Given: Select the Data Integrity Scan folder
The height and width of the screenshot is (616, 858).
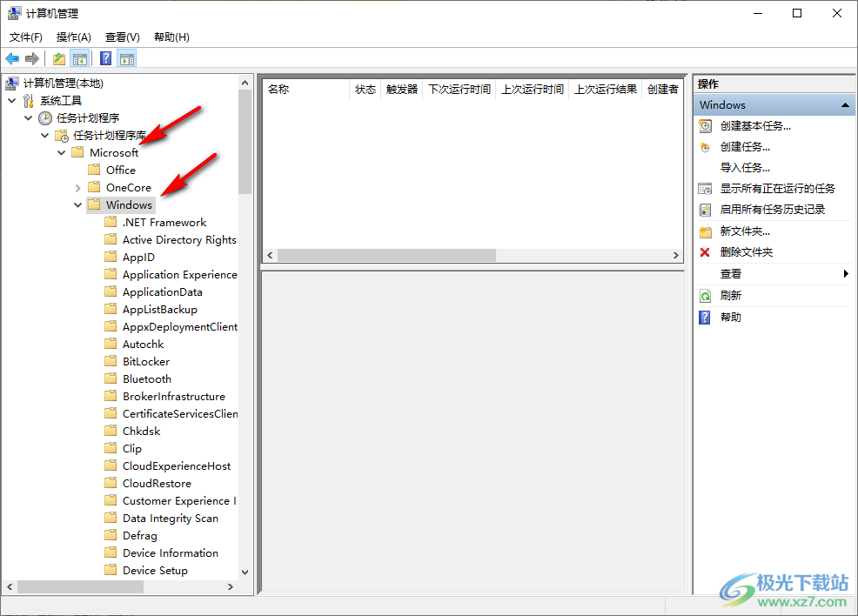Looking at the screenshot, I should (x=171, y=518).
